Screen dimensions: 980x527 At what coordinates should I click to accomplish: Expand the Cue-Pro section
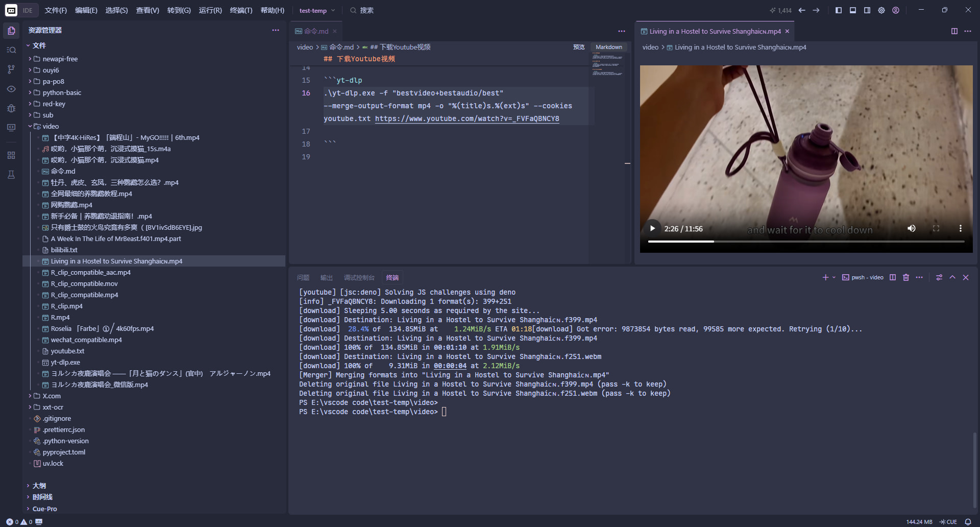[x=44, y=509]
